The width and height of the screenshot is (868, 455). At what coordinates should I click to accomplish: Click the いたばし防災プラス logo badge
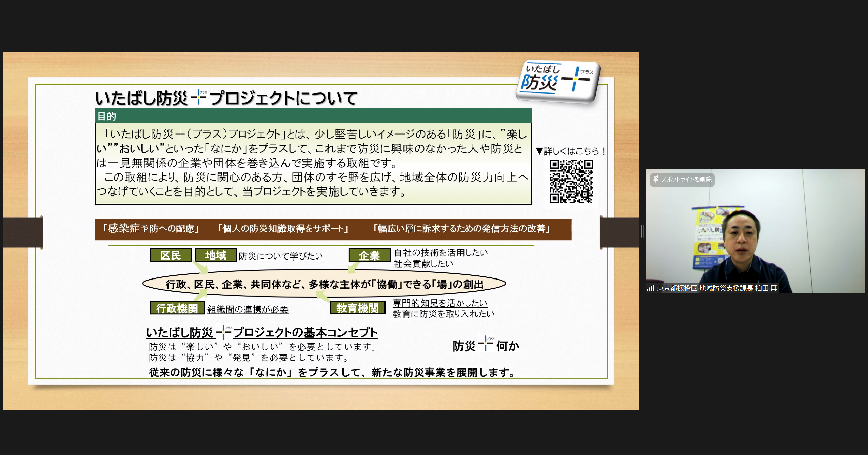[x=558, y=81]
